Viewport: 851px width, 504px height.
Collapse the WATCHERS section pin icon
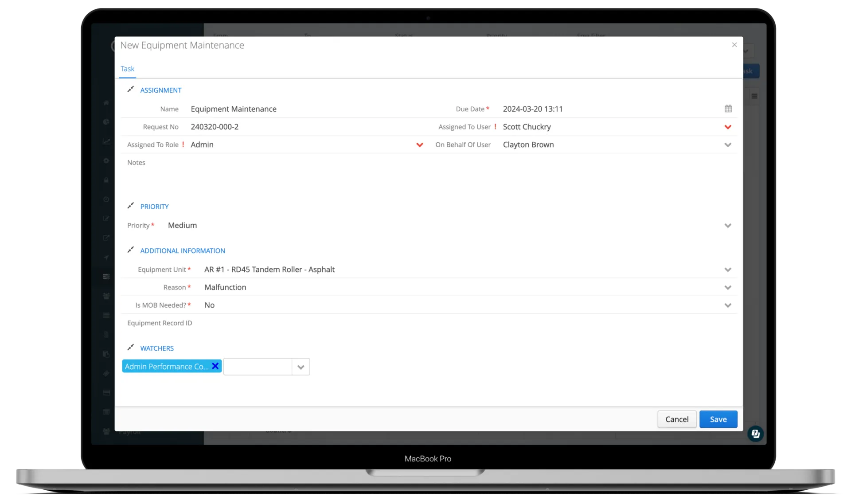pos(130,348)
